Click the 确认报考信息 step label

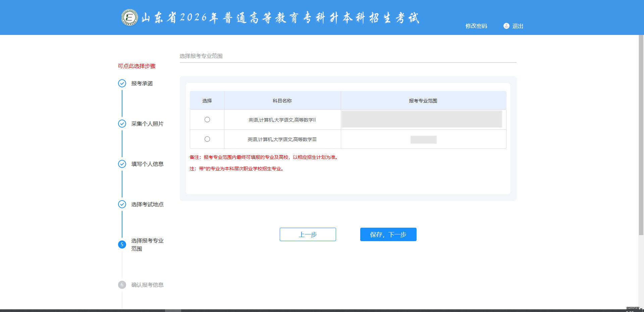(147, 285)
